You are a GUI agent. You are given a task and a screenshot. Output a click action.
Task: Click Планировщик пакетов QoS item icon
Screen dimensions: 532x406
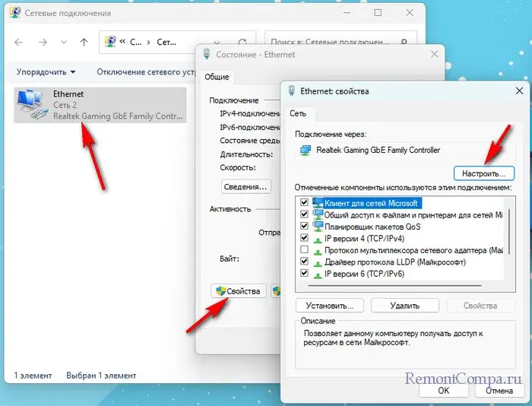coord(318,226)
